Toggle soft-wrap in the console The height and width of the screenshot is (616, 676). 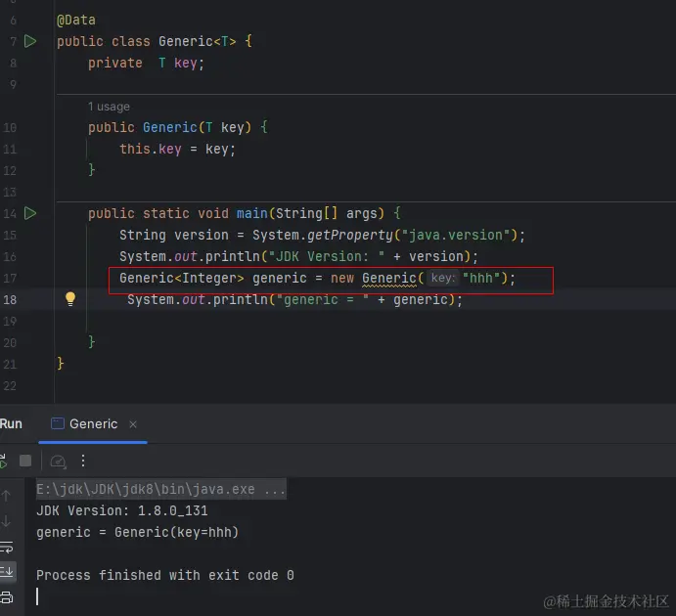click(x=6, y=548)
